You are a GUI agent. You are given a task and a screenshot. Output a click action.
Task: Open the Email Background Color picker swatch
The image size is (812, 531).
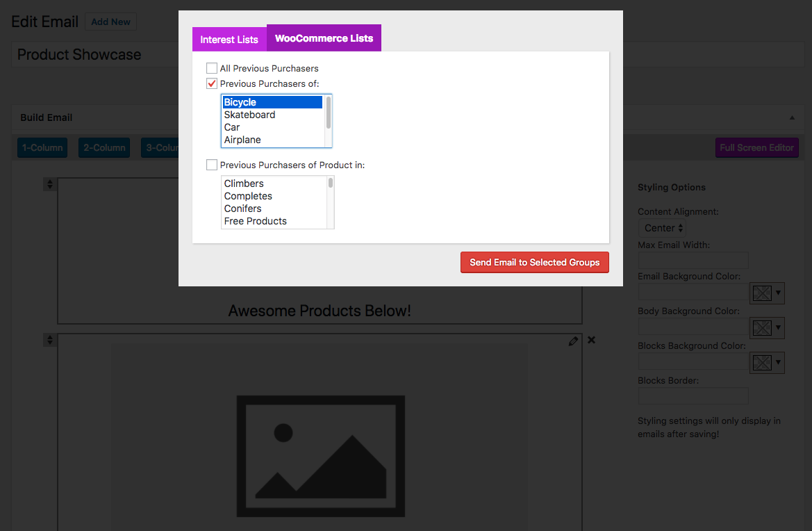coord(767,293)
